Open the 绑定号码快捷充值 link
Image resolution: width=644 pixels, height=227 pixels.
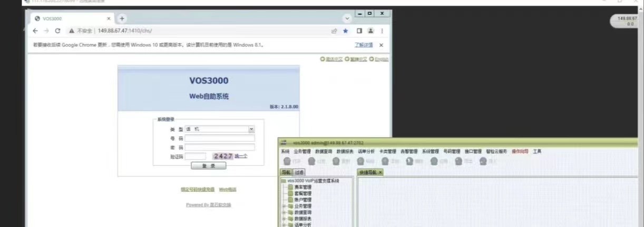click(198, 190)
